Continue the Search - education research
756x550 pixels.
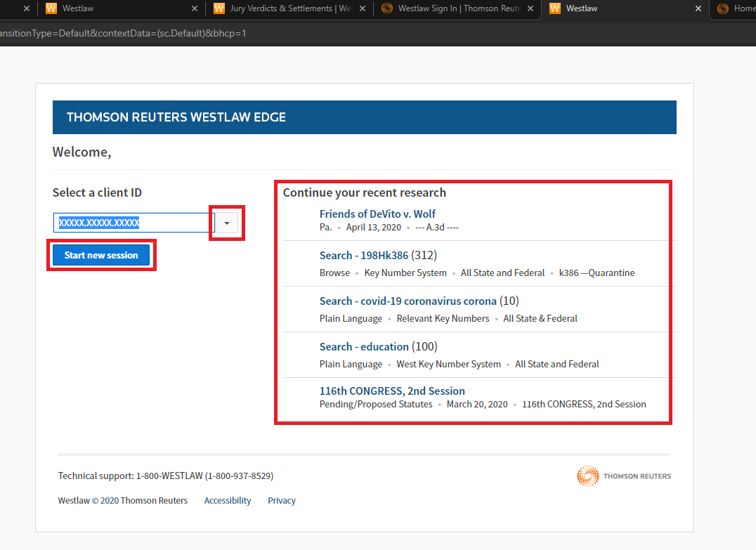(363, 346)
